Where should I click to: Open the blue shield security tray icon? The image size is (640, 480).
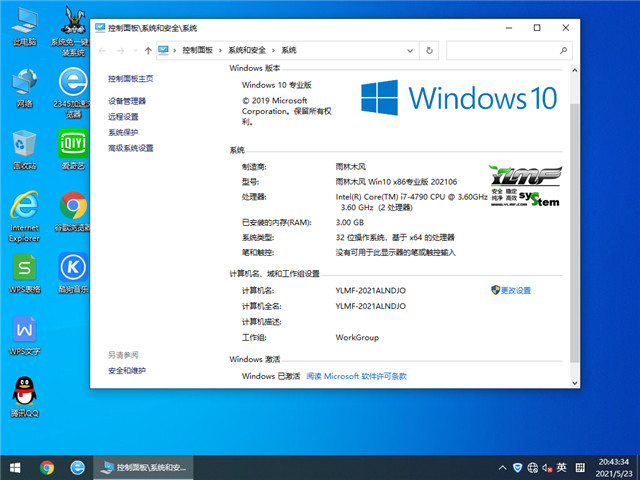pyautogui.click(x=518, y=468)
